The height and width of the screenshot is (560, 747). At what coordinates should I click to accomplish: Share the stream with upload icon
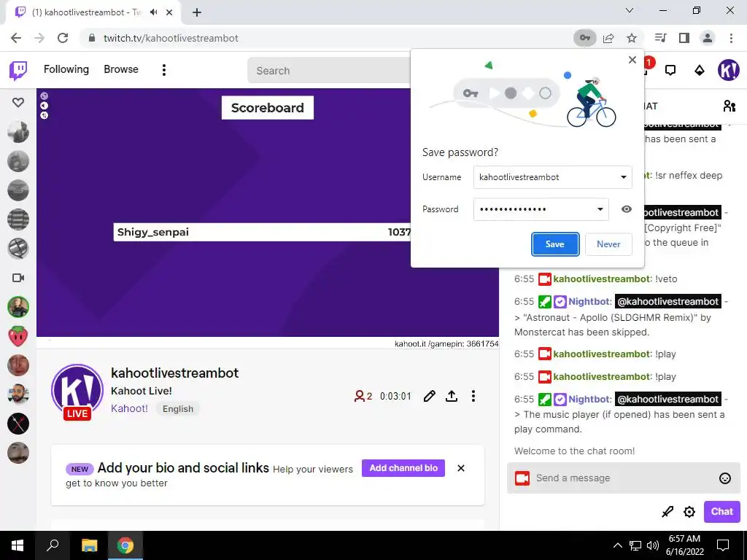[452, 396]
